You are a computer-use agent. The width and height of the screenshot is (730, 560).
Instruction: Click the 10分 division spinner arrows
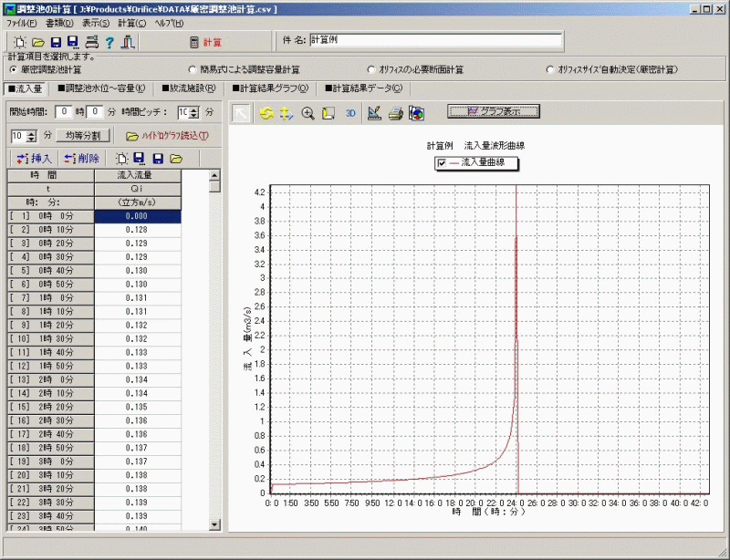tap(32, 135)
